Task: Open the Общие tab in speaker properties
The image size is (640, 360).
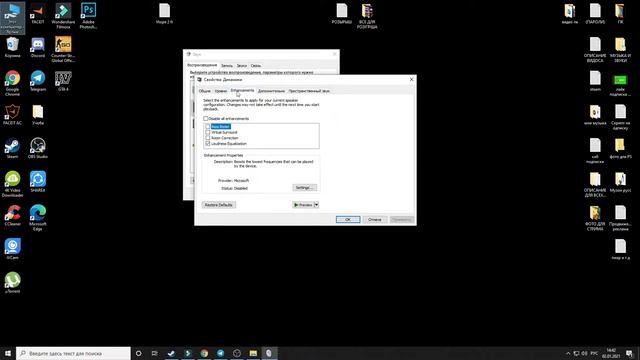Action: coord(204,91)
